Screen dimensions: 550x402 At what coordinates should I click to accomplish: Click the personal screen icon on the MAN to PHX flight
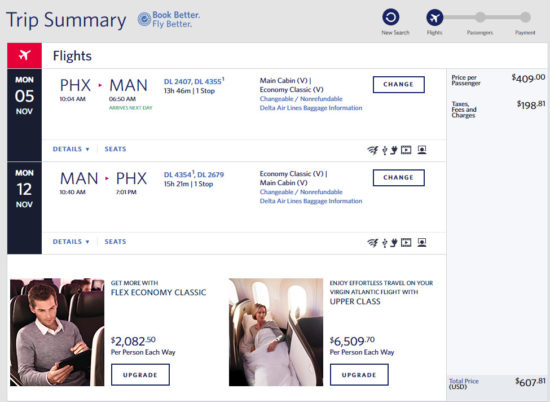(422, 242)
